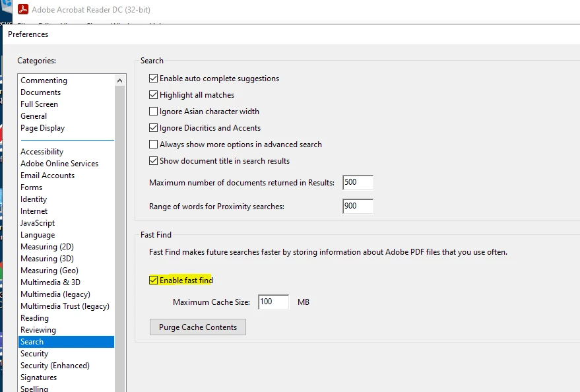Viewport: 580px width, 392px height.
Task: Check Always show more options in advanced search
Action: (153, 145)
